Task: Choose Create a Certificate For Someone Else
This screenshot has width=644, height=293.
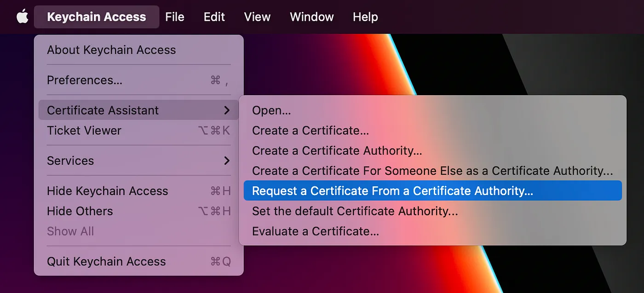Action: pos(432,171)
